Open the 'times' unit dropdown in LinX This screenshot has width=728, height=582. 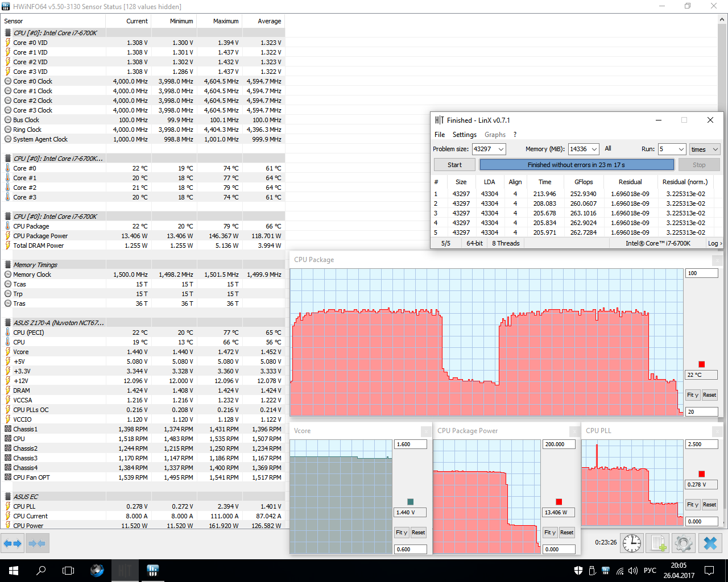705,149
